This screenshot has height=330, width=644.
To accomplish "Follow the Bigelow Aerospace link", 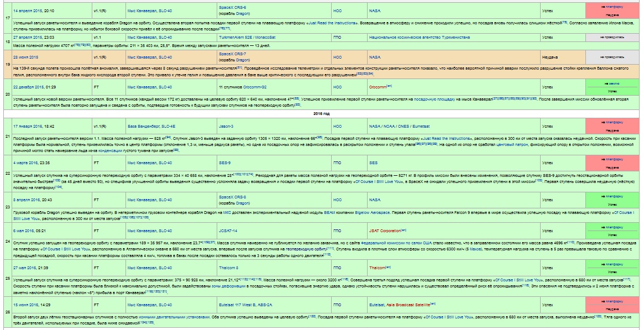I will (372, 213).
